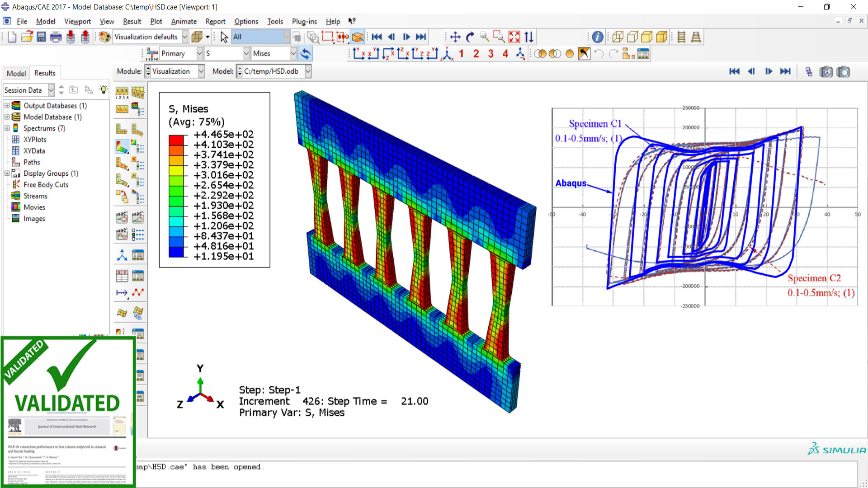
Task: Select the pan view tool
Action: click(455, 37)
